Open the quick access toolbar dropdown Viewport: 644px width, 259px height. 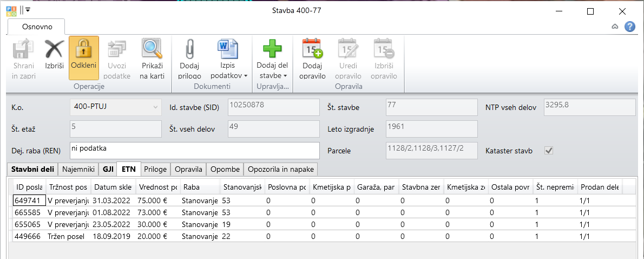tap(28, 10)
